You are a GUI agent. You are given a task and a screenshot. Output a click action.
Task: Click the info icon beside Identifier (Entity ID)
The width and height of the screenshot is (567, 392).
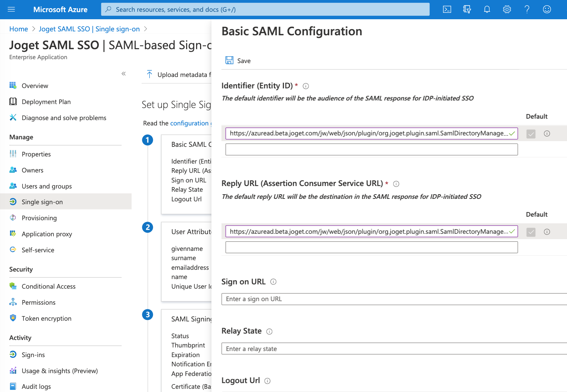(x=306, y=86)
